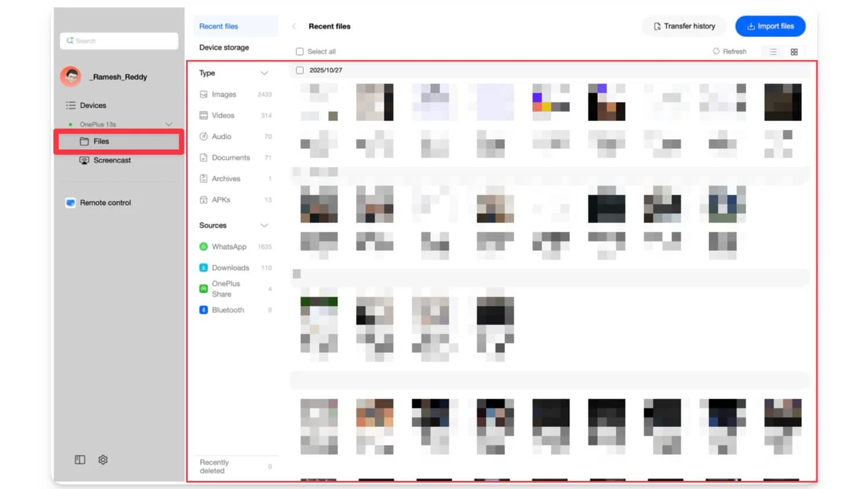Open the settings gear at bottom left
Screen dimensions: 868x489
103,459
